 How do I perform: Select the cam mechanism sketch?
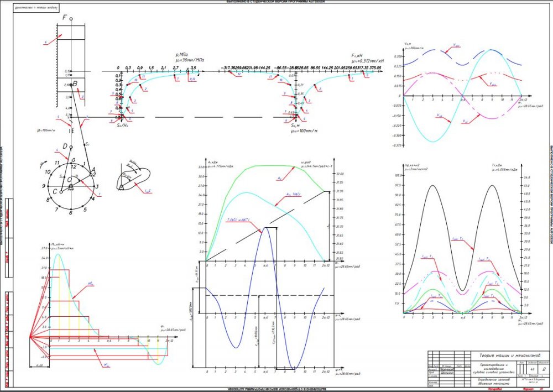pyautogui.click(x=135, y=176)
